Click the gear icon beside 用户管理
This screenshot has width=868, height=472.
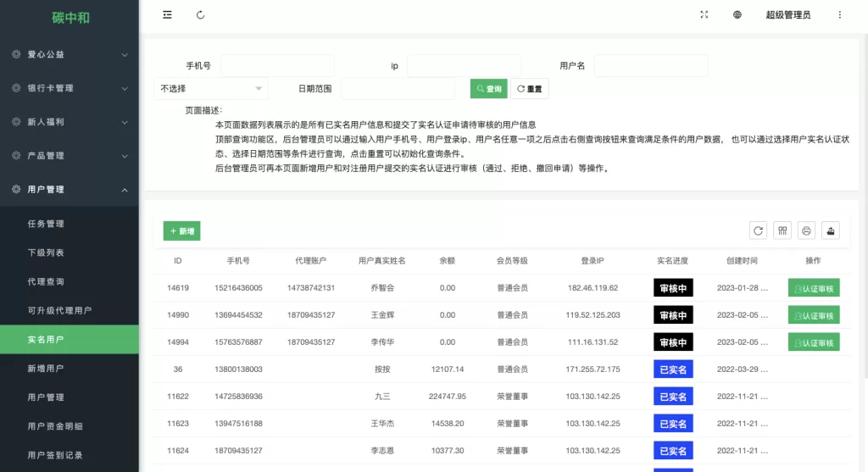click(16, 189)
